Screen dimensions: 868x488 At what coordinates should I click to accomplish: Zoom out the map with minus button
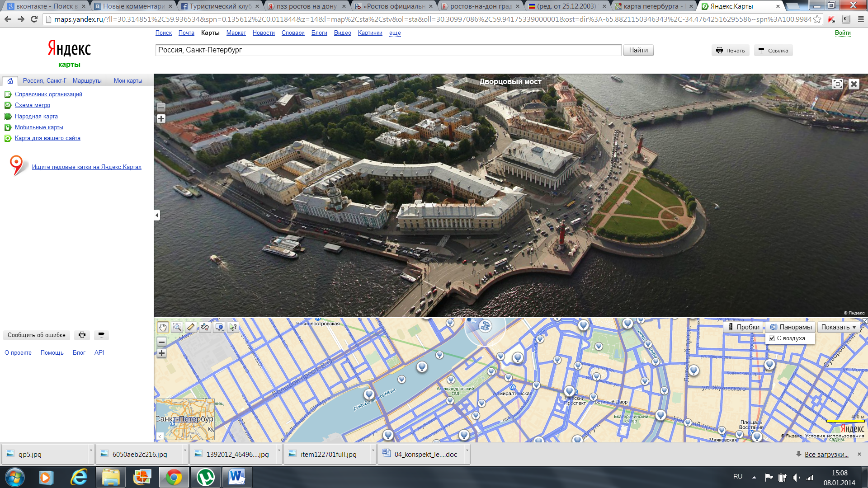pos(161,342)
